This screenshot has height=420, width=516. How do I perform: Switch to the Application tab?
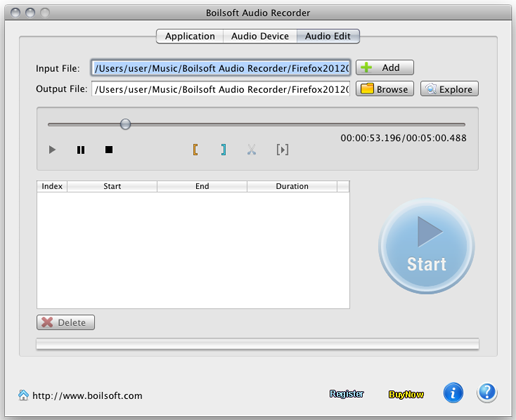(x=190, y=36)
